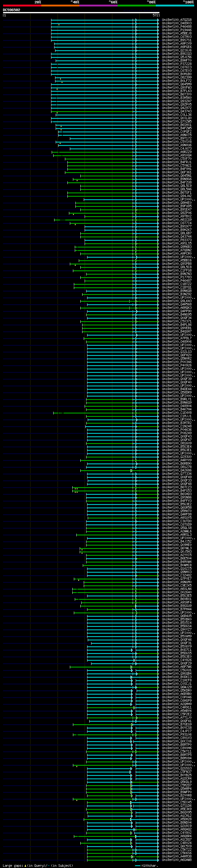This screenshot has width=197, height=868.
Task: Select the query sequence label DC596502
Action: click(x=11, y=10)
